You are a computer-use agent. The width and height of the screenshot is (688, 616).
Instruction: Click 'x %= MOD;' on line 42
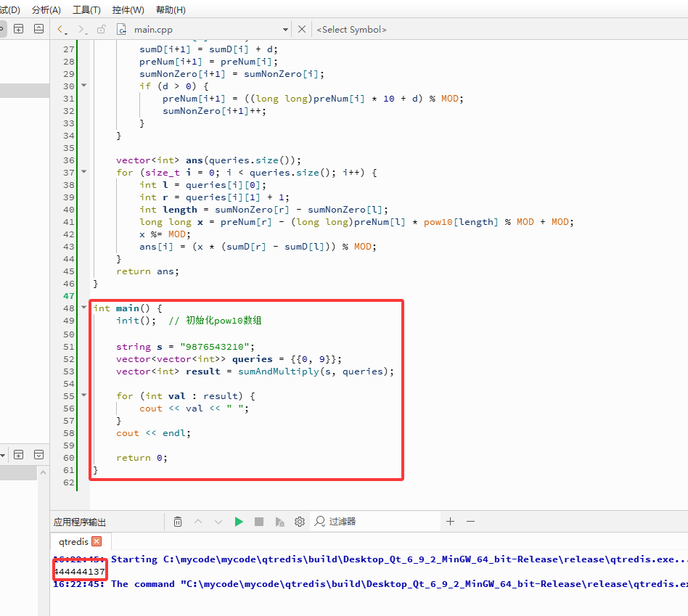click(x=165, y=234)
